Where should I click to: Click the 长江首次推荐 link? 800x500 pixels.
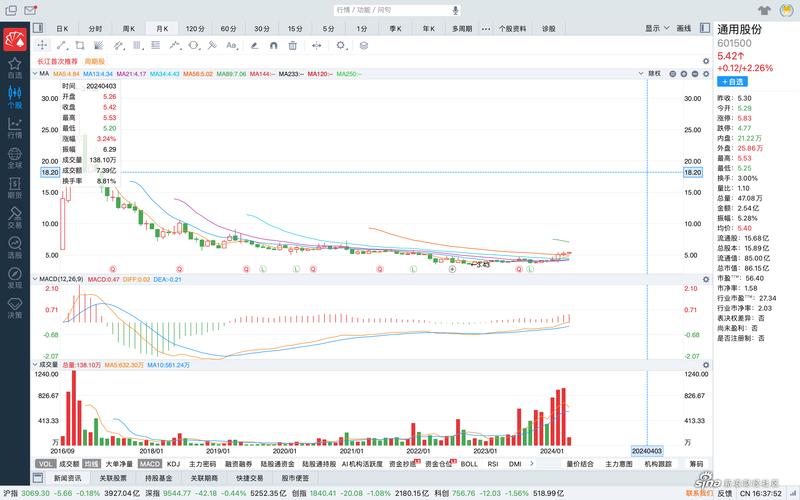click(57, 61)
